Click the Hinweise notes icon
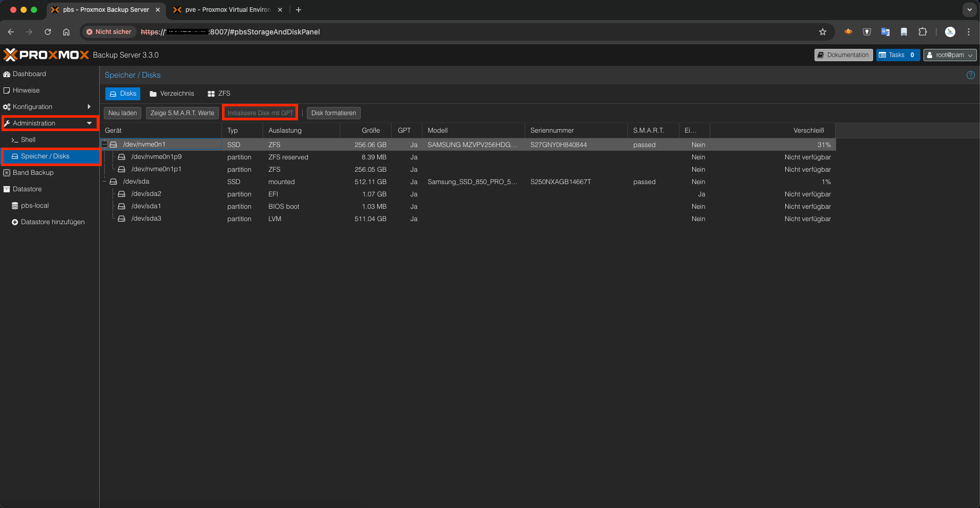The width and height of the screenshot is (980, 508). click(x=7, y=90)
